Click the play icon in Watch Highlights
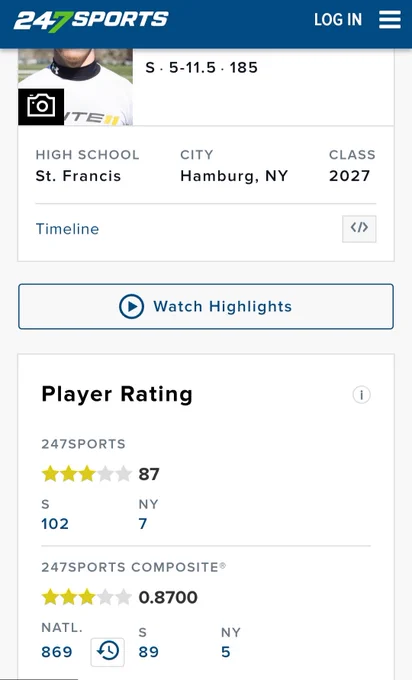Screen dimensions: 412x680 click(131, 307)
